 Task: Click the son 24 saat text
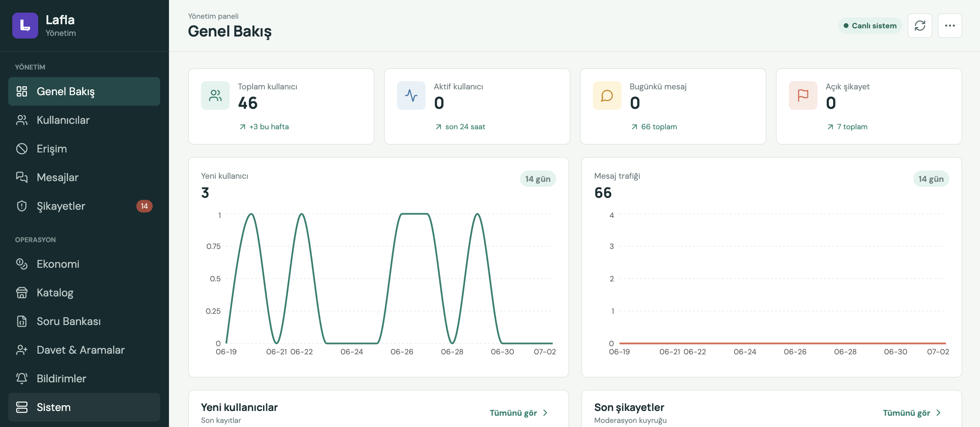(x=465, y=127)
